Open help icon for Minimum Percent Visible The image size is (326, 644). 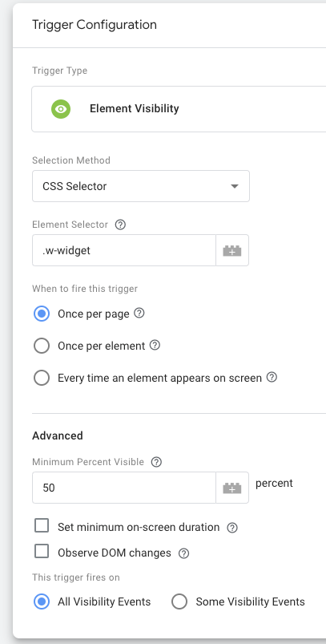[156, 462]
